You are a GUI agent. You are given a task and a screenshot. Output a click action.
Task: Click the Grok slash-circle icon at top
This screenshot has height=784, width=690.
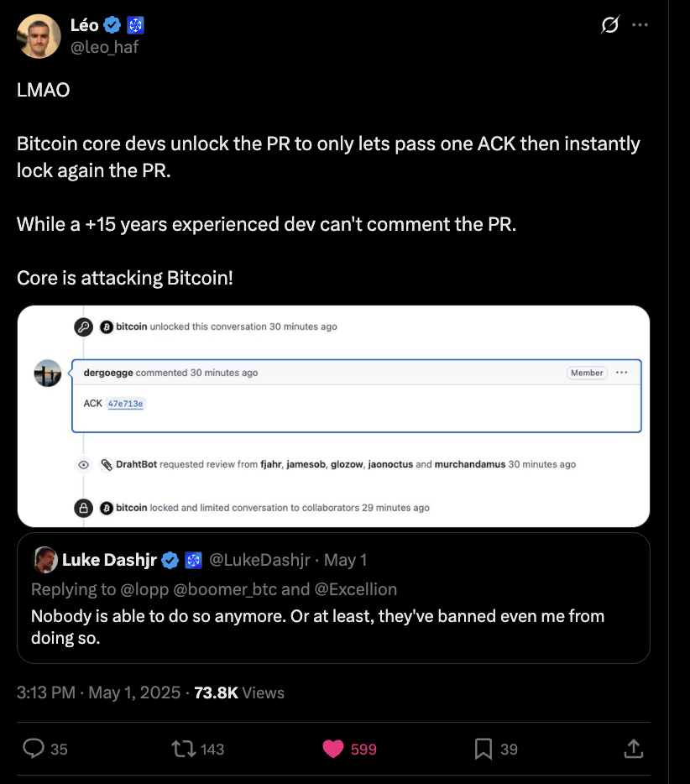click(610, 26)
